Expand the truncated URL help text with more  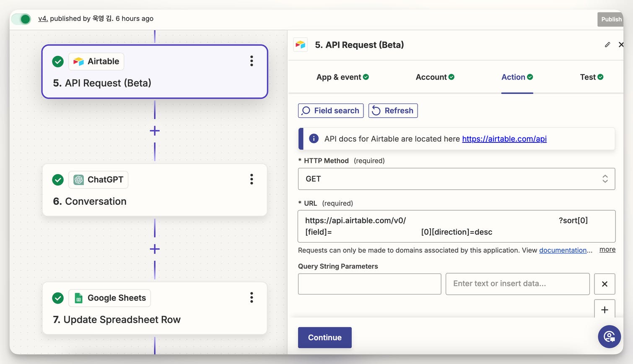(x=607, y=250)
